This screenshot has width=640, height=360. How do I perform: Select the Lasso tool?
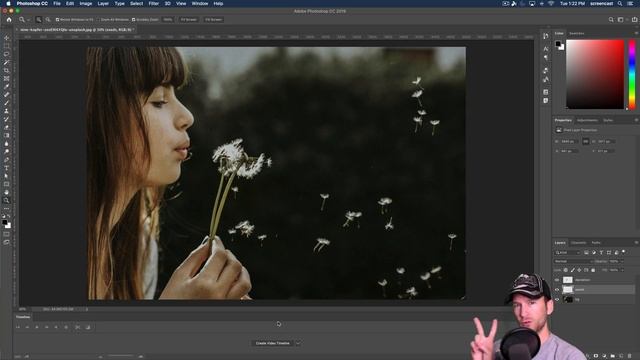click(7, 54)
